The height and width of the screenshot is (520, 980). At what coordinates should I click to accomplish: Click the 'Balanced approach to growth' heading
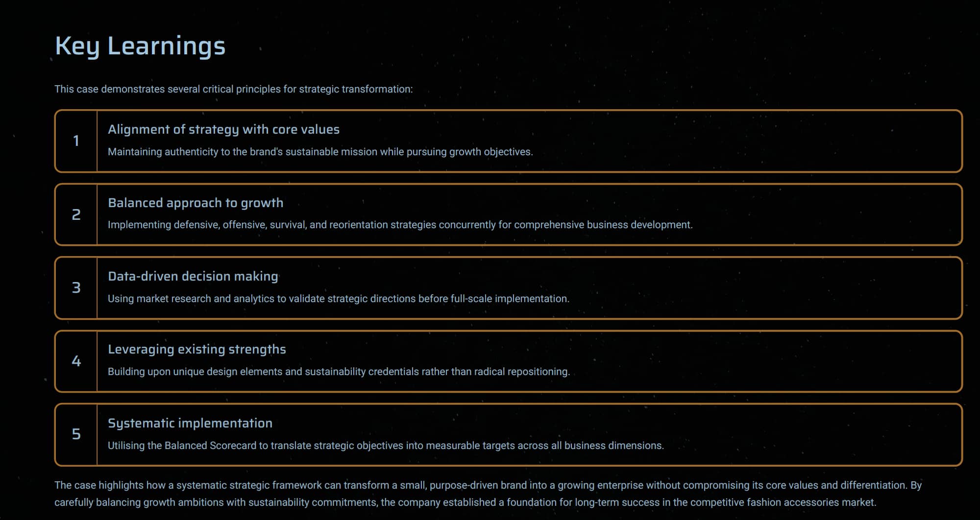coord(196,203)
